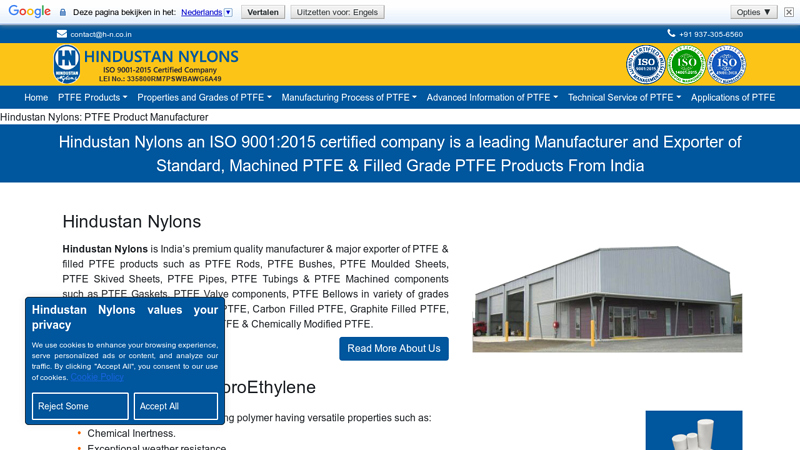Viewport: 800px width, 450px height.
Task: Expand Properties and Grades of PTFE menu
Action: [204, 97]
